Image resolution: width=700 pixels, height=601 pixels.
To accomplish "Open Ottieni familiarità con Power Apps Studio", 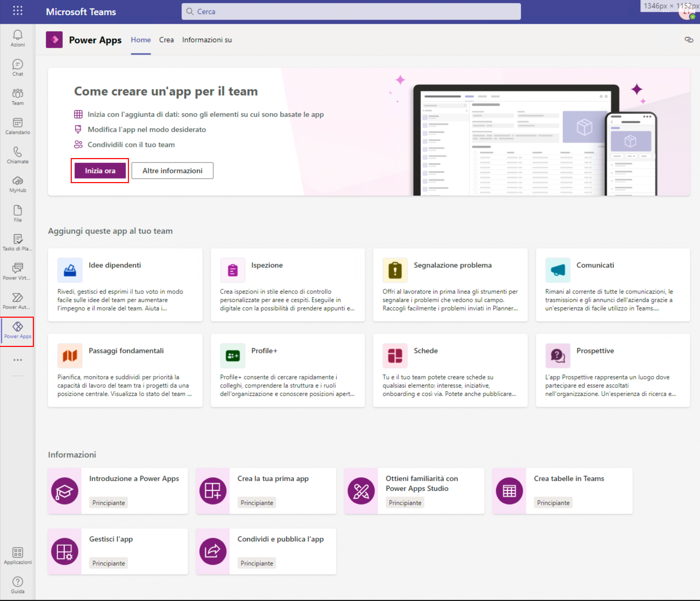I will pyautogui.click(x=422, y=484).
